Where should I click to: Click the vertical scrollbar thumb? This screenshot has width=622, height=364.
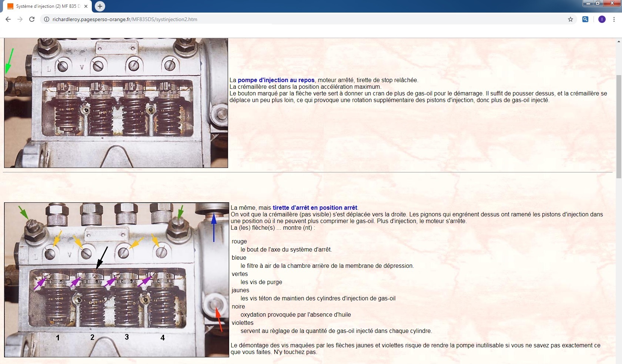619,126
